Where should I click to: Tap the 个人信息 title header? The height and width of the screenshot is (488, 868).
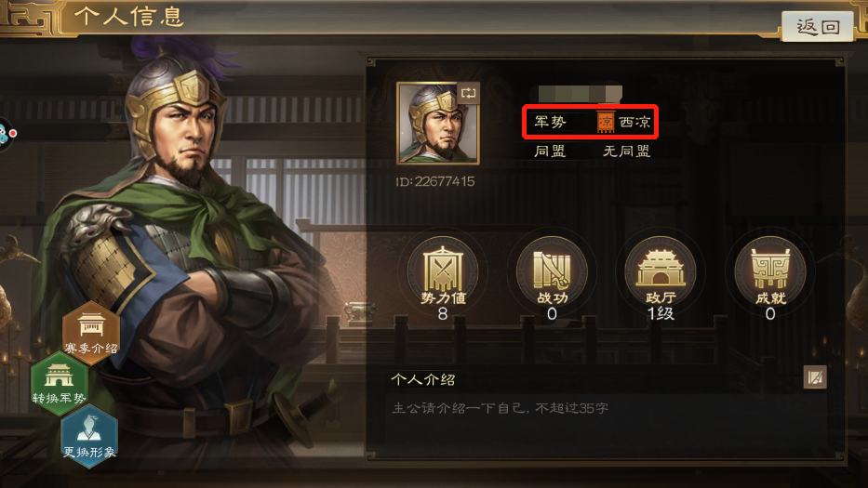[x=129, y=16]
